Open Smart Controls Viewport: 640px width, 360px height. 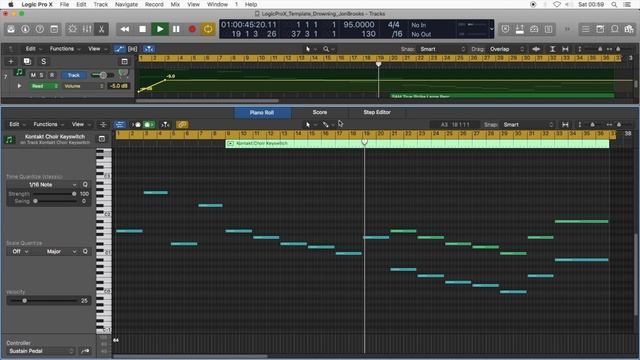coord(72,29)
